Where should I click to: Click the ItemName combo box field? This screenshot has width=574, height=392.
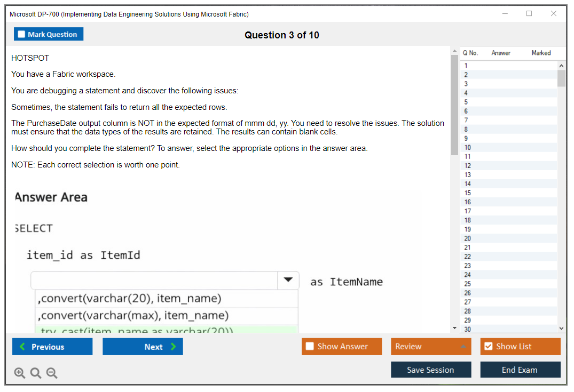[154, 280]
